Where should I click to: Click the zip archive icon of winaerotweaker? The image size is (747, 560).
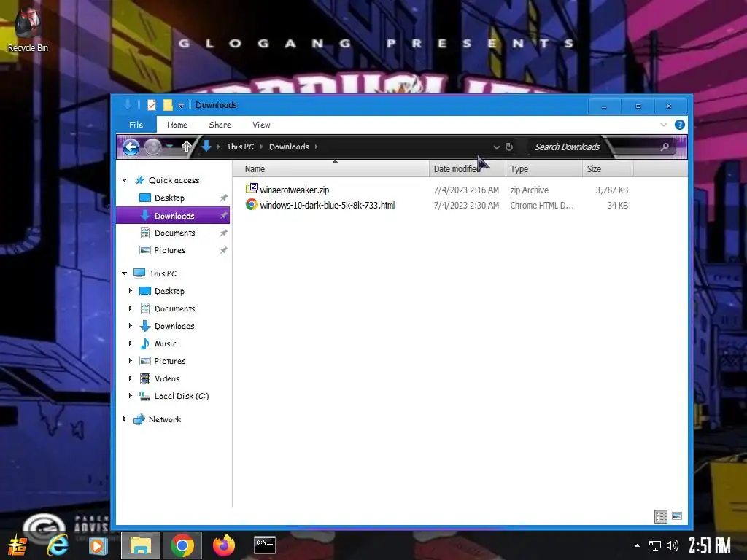252,189
